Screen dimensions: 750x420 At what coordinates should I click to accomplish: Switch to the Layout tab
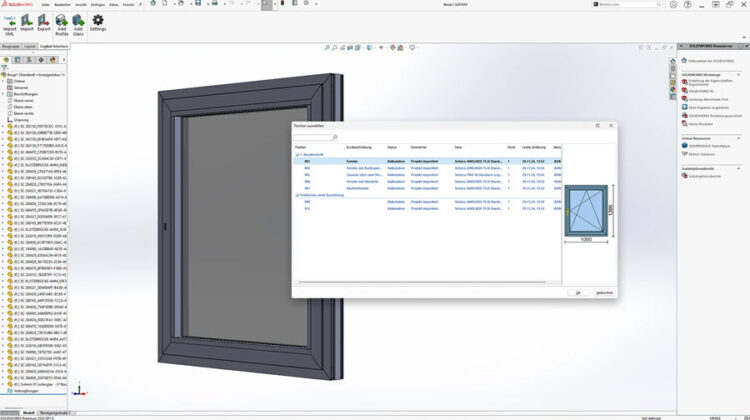point(30,46)
